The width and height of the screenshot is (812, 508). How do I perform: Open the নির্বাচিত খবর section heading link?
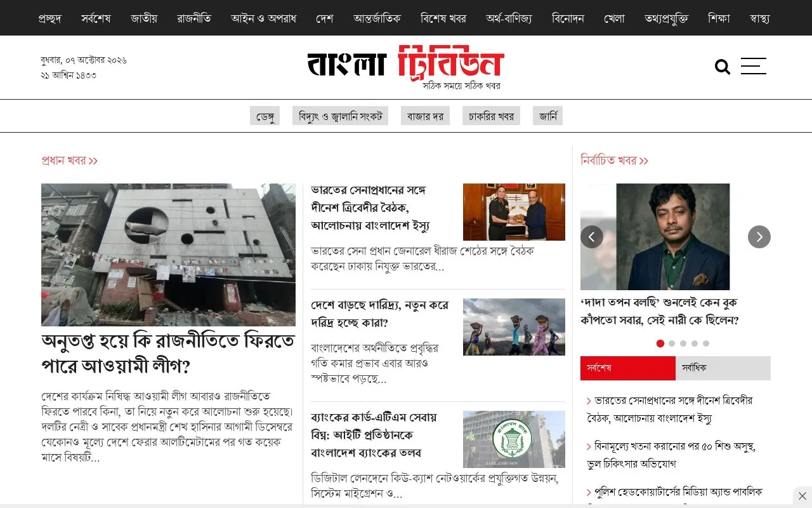(614, 161)
